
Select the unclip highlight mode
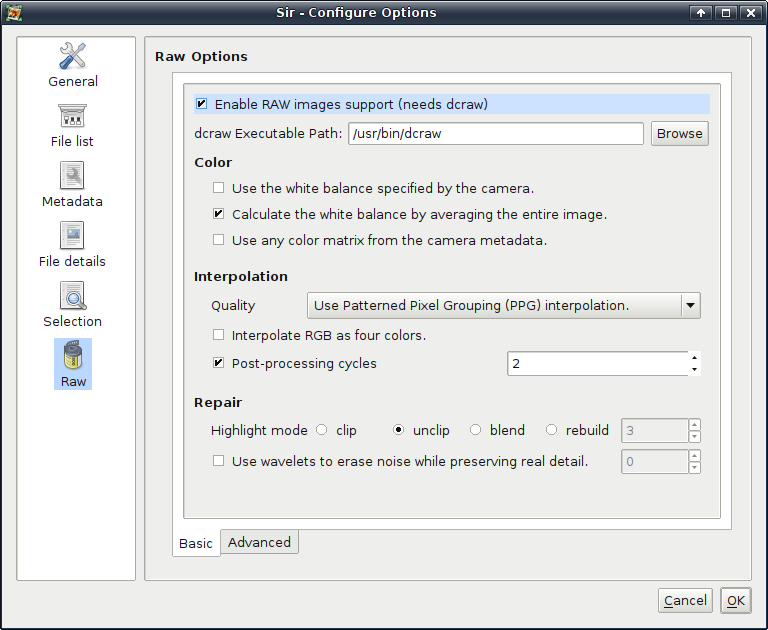399,430
